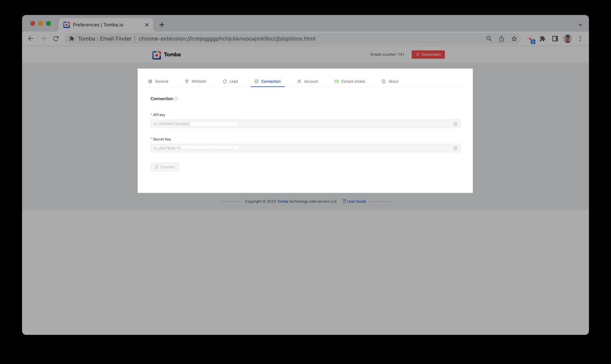The width and height of the screenshot is (611, 364).
Task: Open the General tab
Action: pyautogui.click(x=158, y=81)
